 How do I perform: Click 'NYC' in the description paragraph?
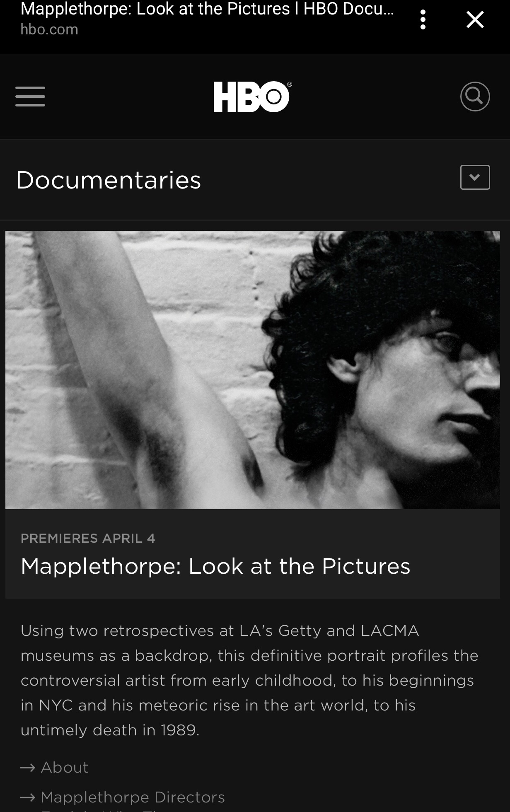(x=55, y=706)
